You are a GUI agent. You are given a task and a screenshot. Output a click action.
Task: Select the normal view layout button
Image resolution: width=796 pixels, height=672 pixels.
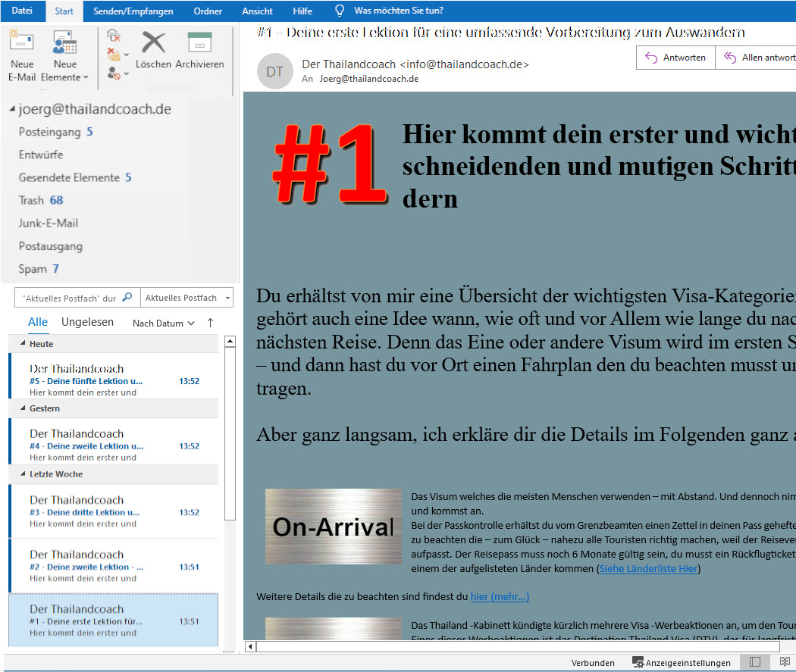755,662
